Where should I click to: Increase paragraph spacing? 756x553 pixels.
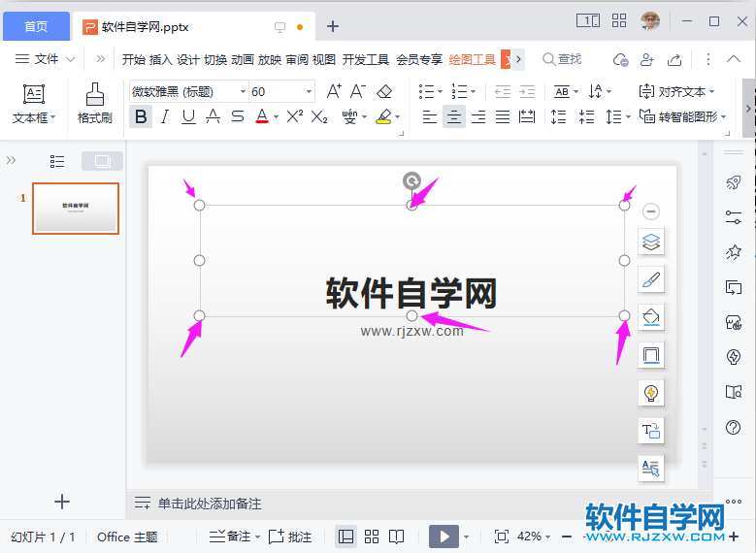(x=558, y=116)
